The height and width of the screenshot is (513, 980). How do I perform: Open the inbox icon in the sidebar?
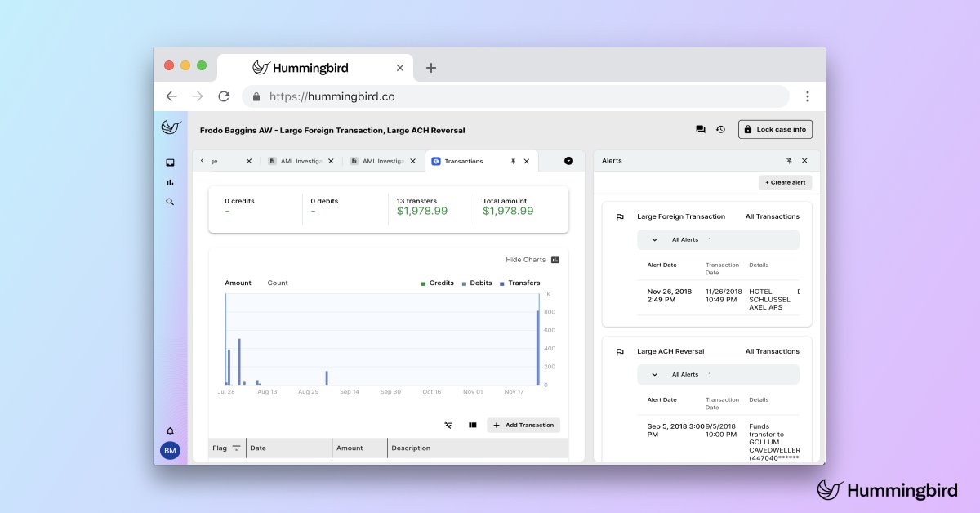point(170,163)
